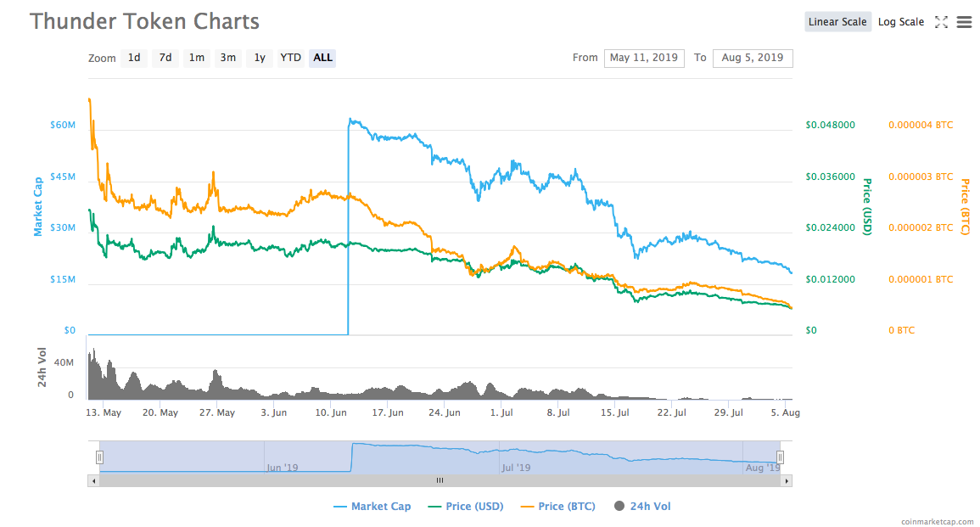Click the 22. Jul axis label

pos(671,412)
